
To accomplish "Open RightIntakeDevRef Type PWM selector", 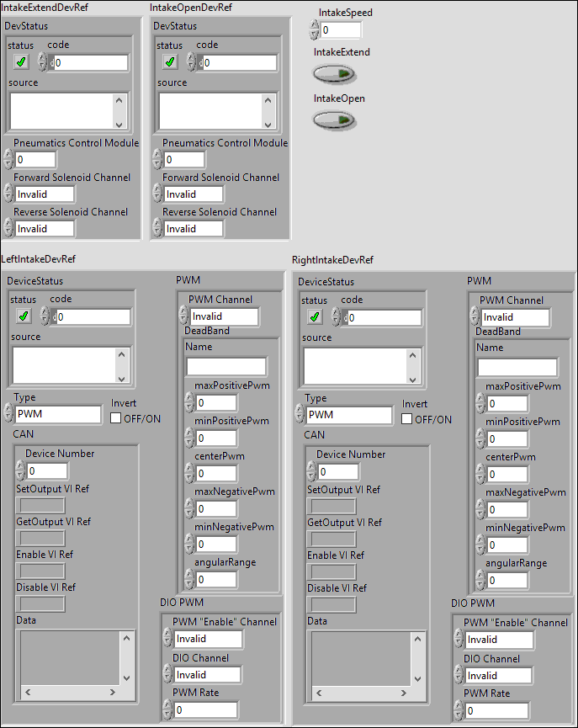I will coord(349,415).
